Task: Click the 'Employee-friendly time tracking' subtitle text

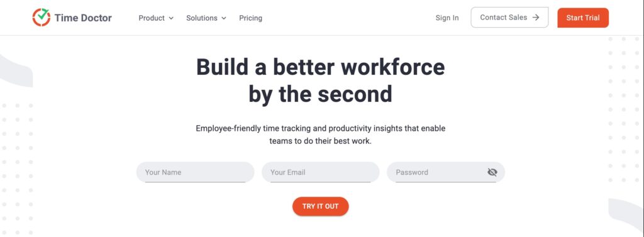Action: click(x=320, y=128)
